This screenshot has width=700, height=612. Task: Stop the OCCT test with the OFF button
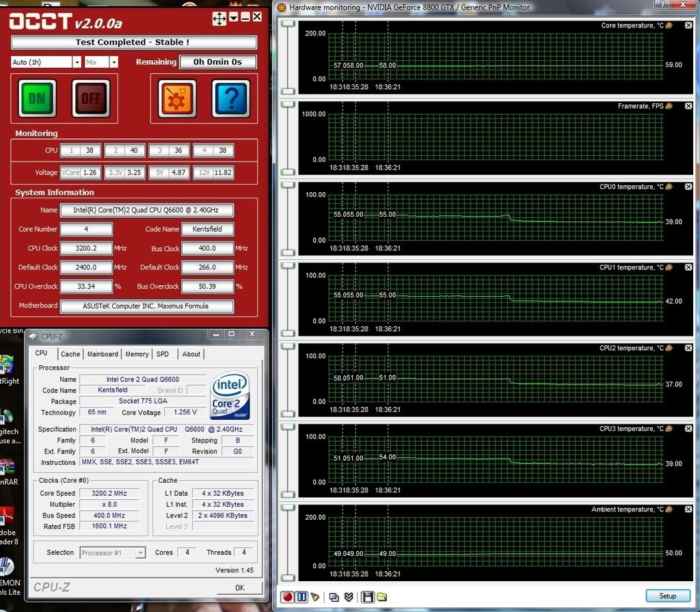click(91, 98)
